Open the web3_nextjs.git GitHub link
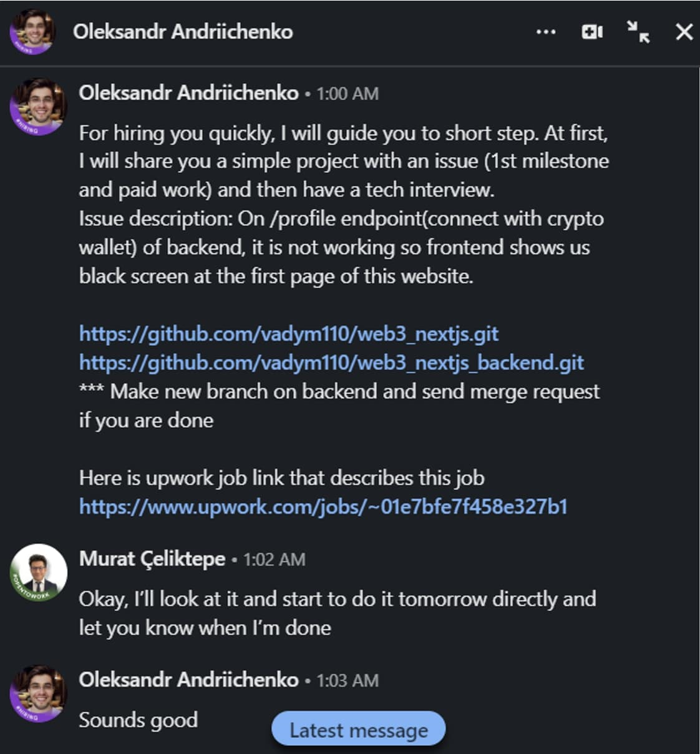 pyautogui.click(x=289, y=334)
